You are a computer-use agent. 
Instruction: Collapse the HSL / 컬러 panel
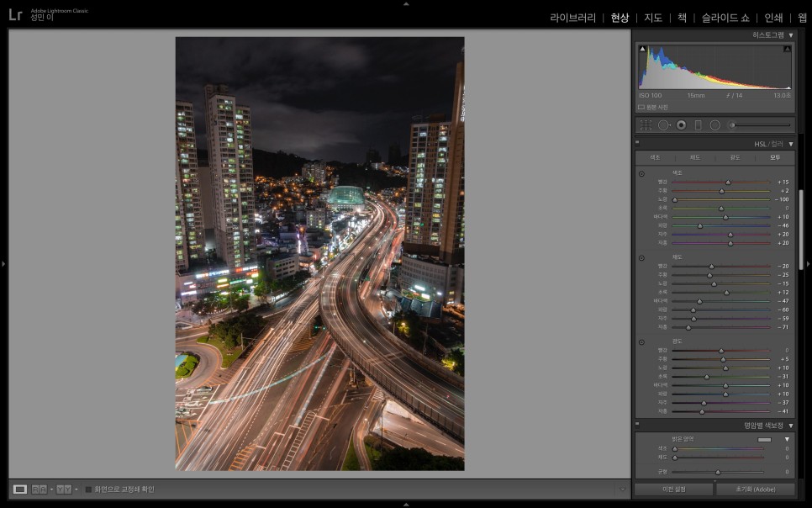tap(791, 144)
